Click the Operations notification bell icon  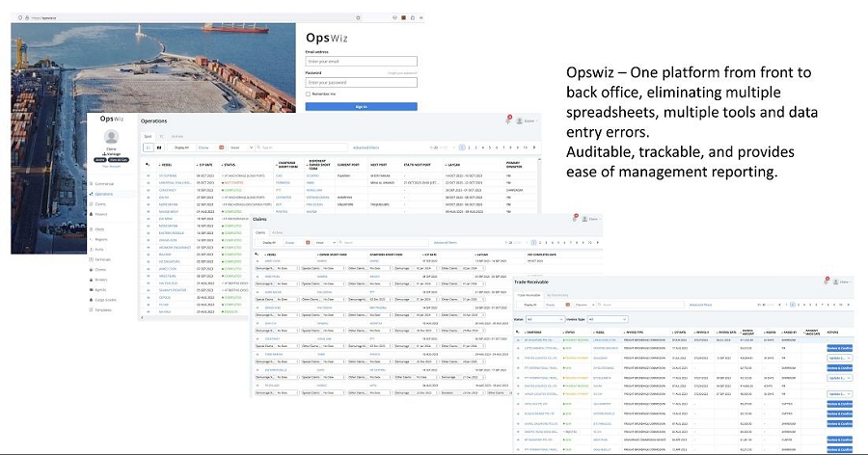coord(507,120)
